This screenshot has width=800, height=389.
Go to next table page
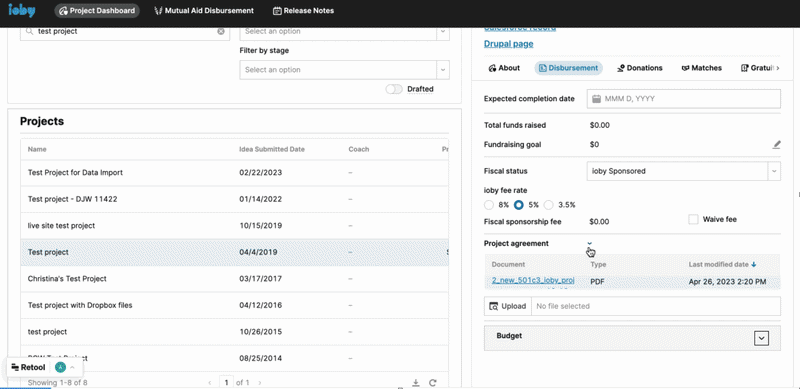tap(260, 382)
